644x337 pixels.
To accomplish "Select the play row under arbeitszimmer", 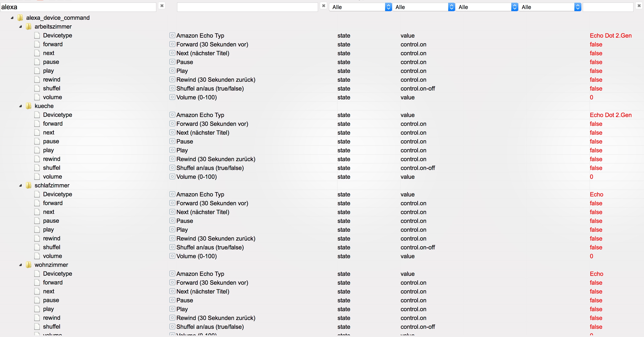I will tap(322, 71).
